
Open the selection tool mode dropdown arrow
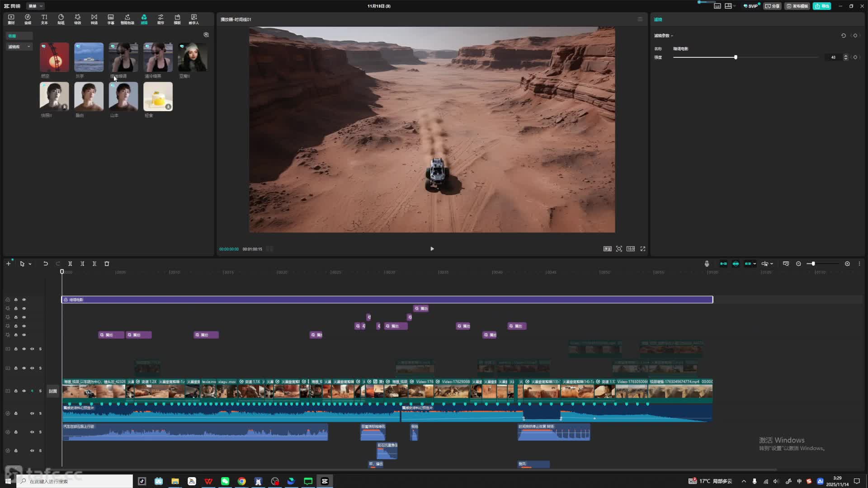click(30, 264)
